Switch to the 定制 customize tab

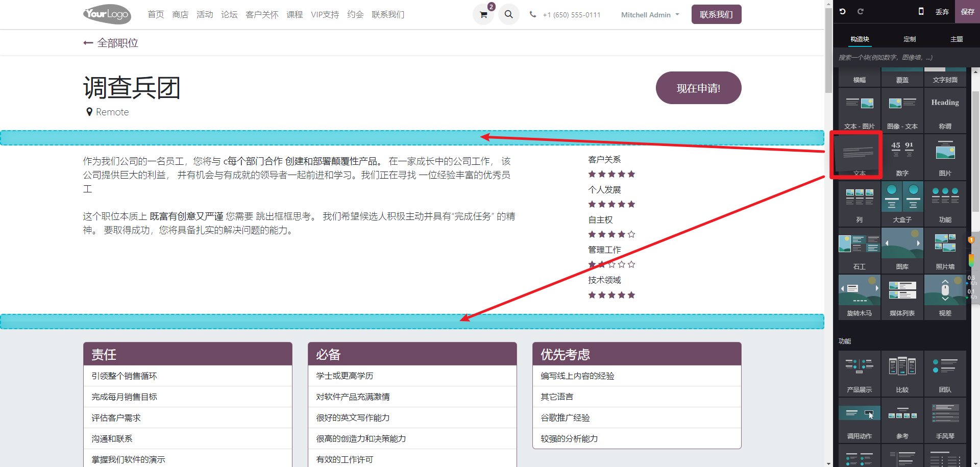(x=910, y=39)
